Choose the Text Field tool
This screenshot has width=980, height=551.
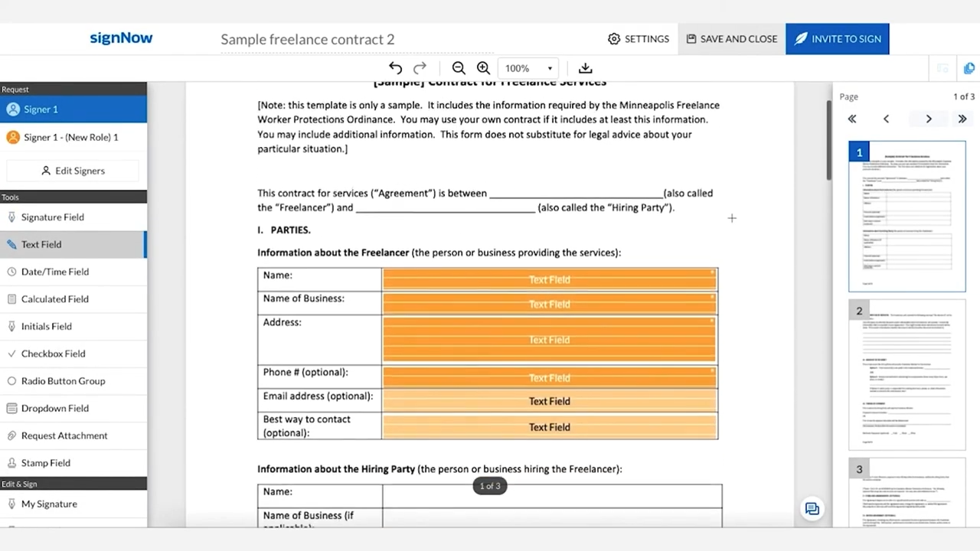[73, 244]
